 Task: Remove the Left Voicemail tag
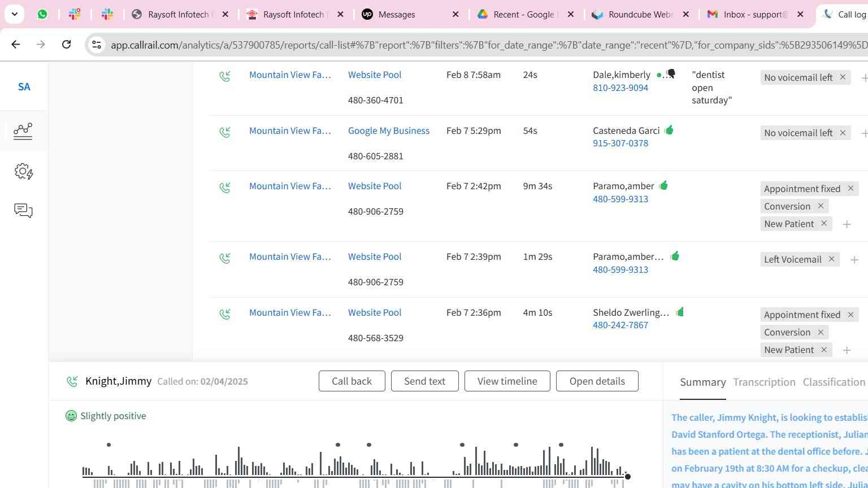pyautogui.click(x=831, y=259)
